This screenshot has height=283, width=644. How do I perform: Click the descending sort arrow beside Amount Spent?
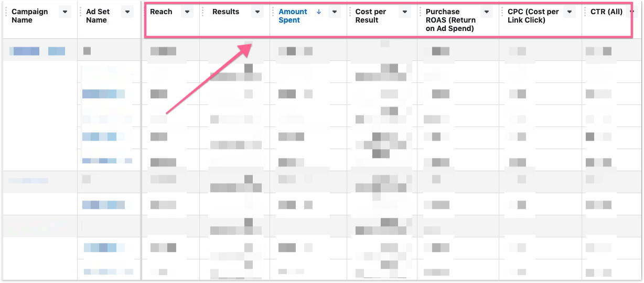[x=319, y=12]
